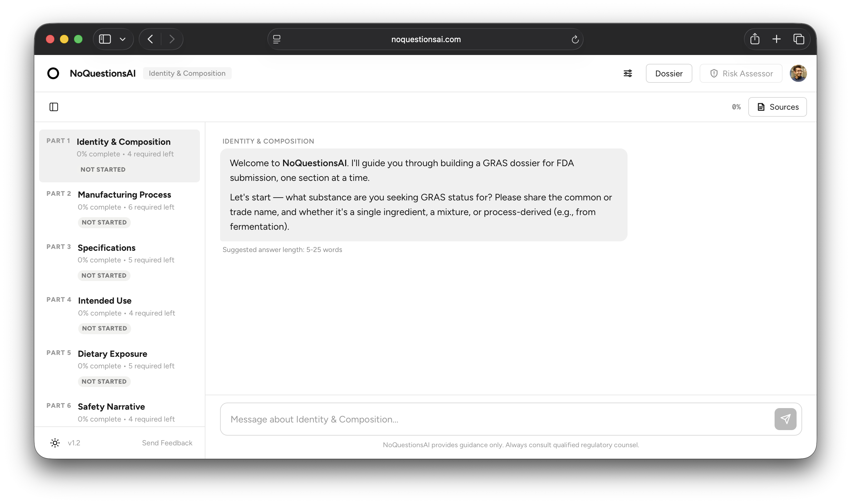Click the Send Feedback link

click(x=167, y=443)
